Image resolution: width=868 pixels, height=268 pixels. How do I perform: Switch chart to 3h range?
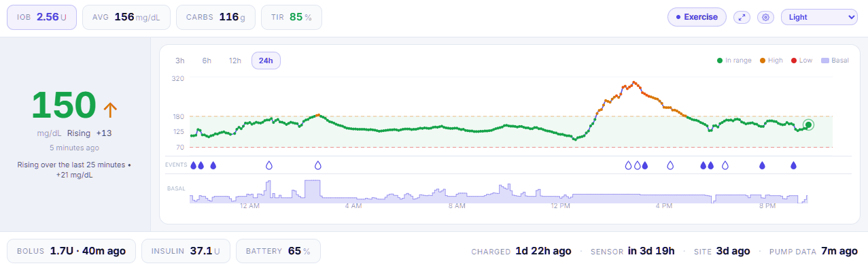tap(180, 61)
